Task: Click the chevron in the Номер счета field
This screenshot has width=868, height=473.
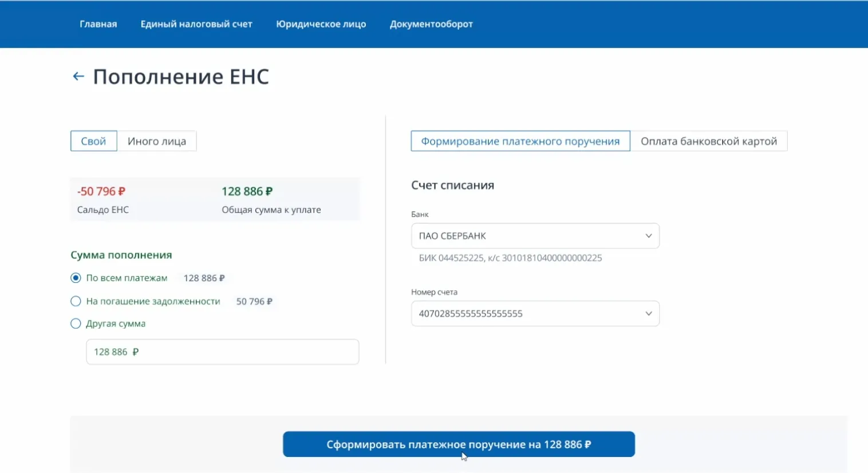Action: click(648, 314)
